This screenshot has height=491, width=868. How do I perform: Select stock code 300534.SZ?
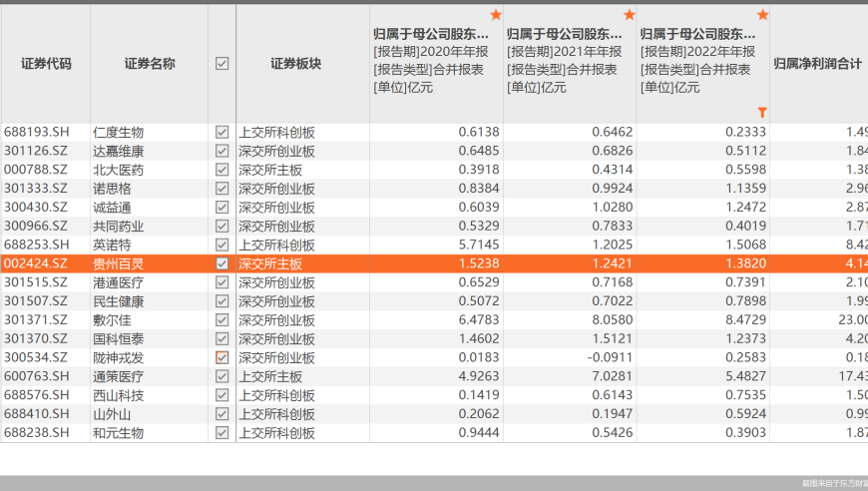coord(36,357)
